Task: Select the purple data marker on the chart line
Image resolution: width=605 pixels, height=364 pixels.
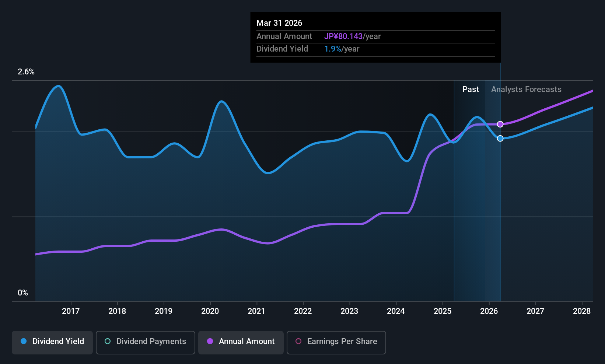Action: point(500,124)
